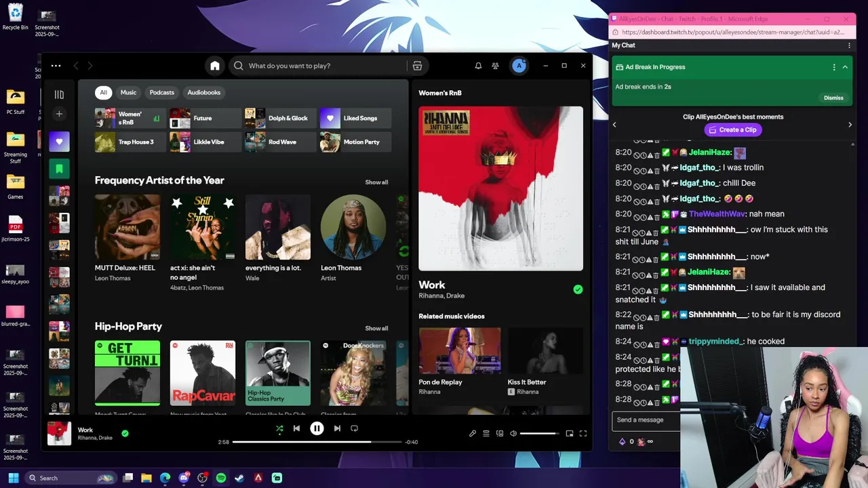Screen dimensions: 868x488
Task: Select the Audiobooks filter chip
Action: pyautogui.click(x=203, y=92)
